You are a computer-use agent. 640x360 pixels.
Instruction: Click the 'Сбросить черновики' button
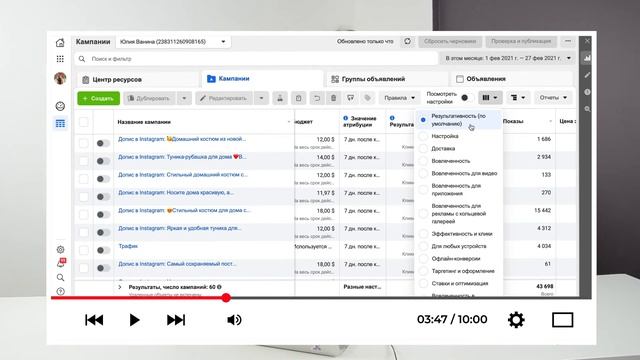pyautogui.click(x=450, y=42)
